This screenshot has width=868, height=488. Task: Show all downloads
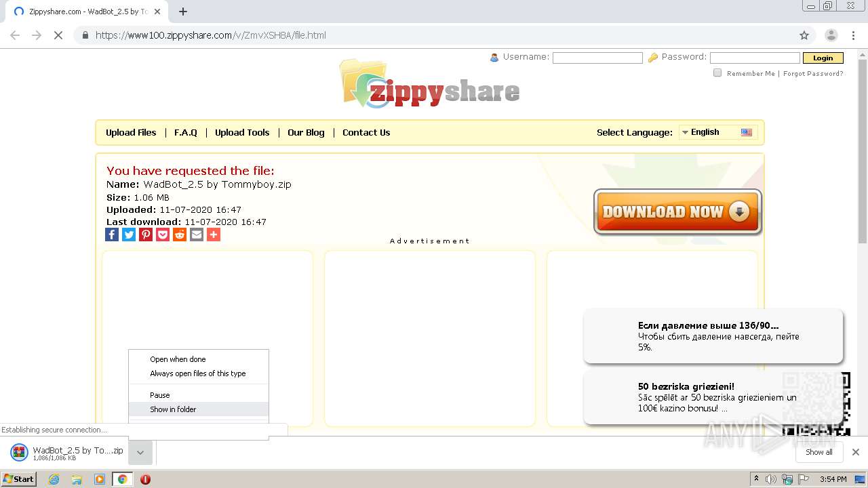coord(818,452)
